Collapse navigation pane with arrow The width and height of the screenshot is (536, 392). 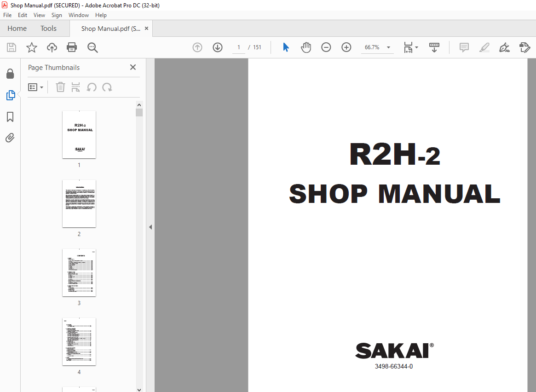point(150,227)
